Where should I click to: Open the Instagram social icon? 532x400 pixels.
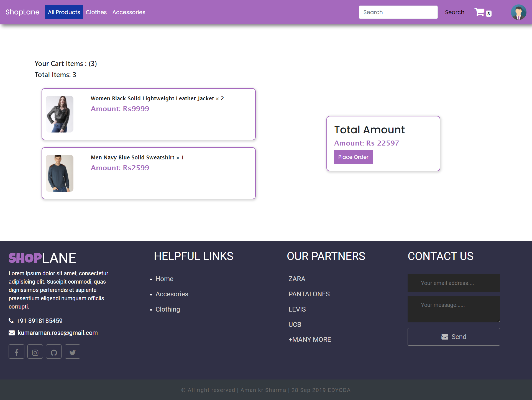pyautogui.click(x=35, y=351)
